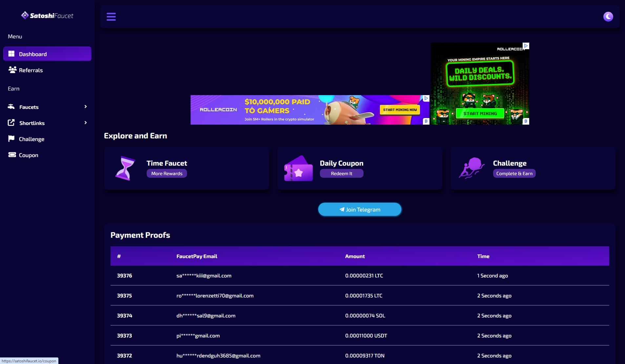Select payment proof row 39376

pos(360,275)
